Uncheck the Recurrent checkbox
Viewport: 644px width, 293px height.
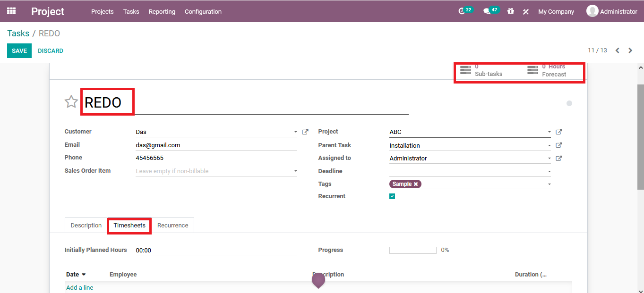[x=392, y=196]
